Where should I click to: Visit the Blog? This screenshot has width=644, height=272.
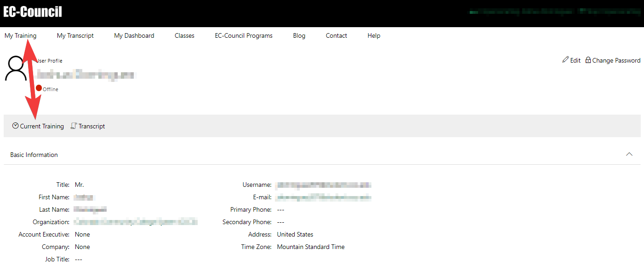click(299, 35)
